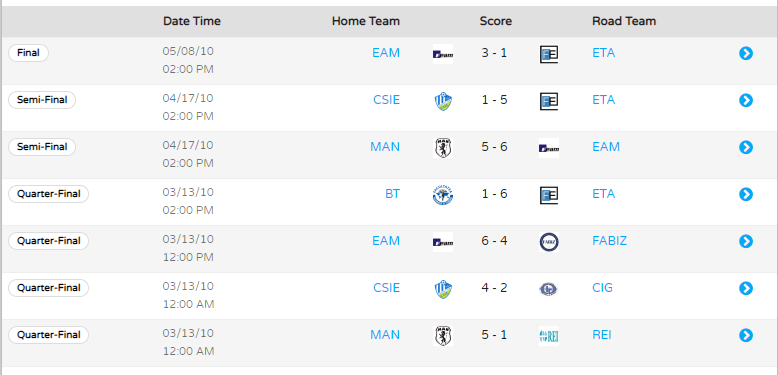Open arrow icon for BT vs ETA quarter-final
The width and height of the screenshot is (778, 375).
(746, 194)
